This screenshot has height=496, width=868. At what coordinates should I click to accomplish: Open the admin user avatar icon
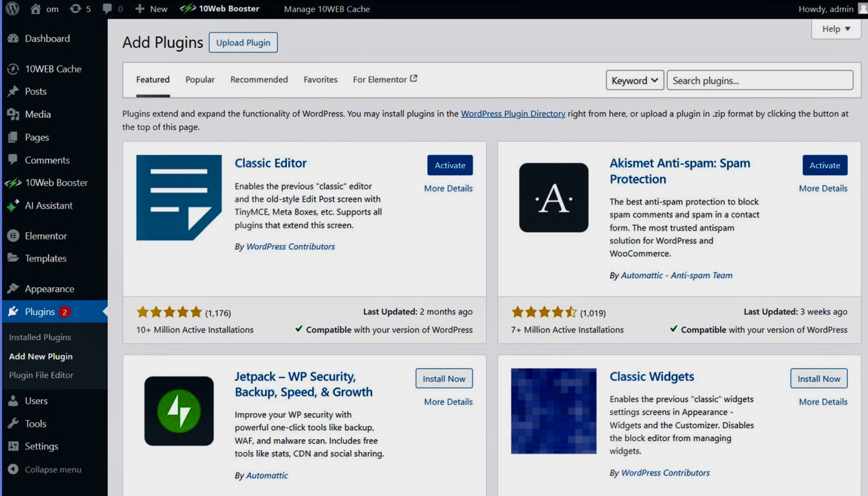click(x=863, y=9)
